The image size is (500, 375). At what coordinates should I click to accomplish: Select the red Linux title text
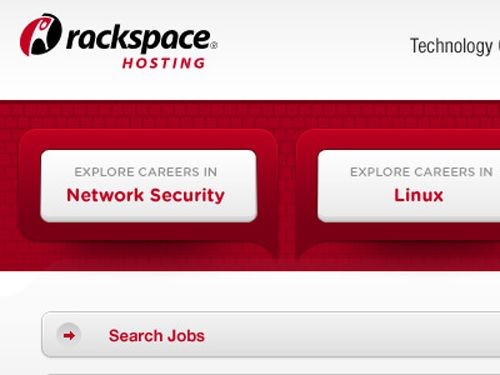(x=419, y=195)
